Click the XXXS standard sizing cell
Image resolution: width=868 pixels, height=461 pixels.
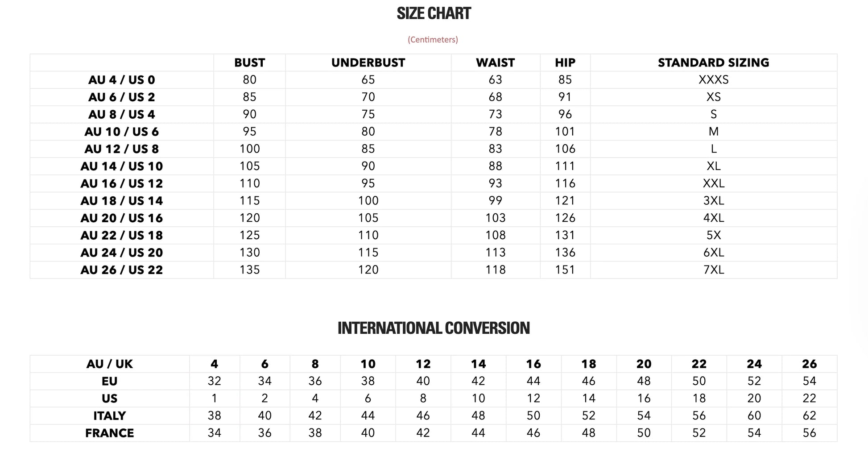coord(713,80)
